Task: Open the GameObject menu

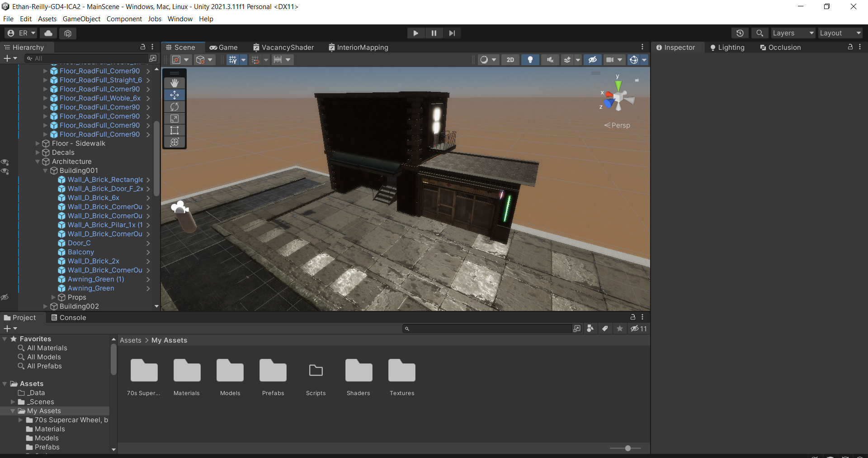Action: coord(81,19)
